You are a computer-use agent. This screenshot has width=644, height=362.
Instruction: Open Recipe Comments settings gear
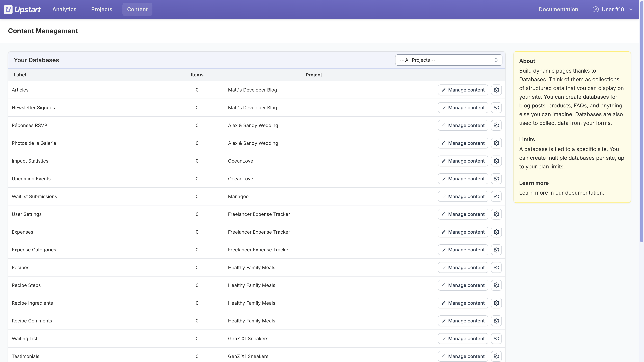[x=496, y=321]
